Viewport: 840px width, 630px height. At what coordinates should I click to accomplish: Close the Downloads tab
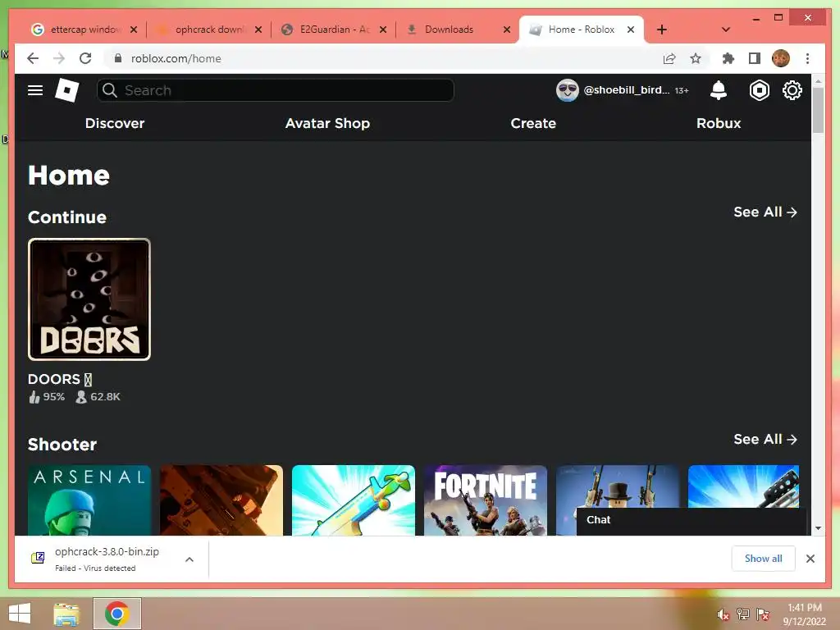507,30
